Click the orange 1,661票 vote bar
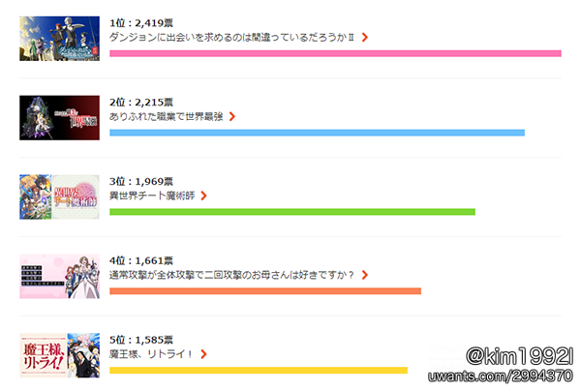Image resolution: width=581 pixels, height=392 pixels. click(265, 291)
